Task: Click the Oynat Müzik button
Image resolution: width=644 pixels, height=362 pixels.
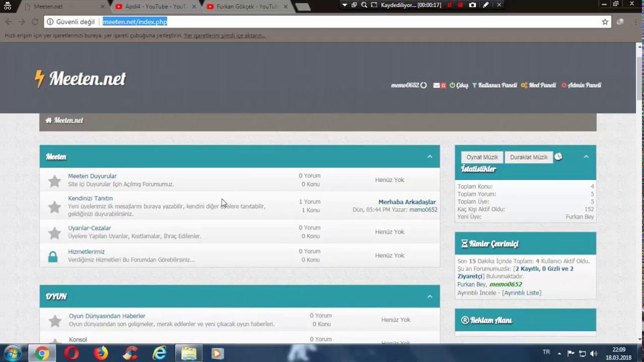Action: [482, 157]
